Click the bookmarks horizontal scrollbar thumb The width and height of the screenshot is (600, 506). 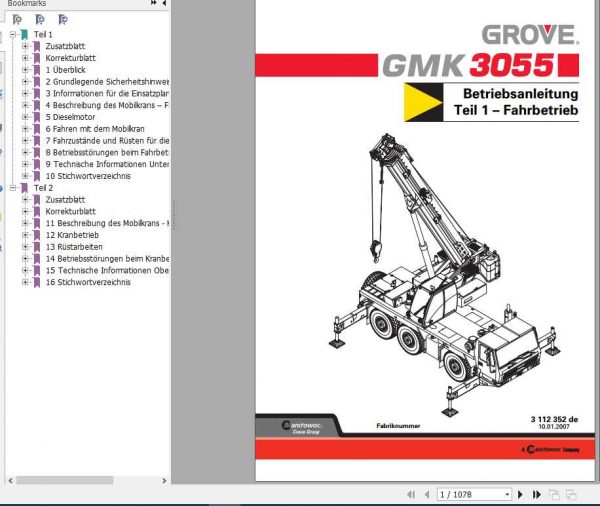(x=65, y=480)
